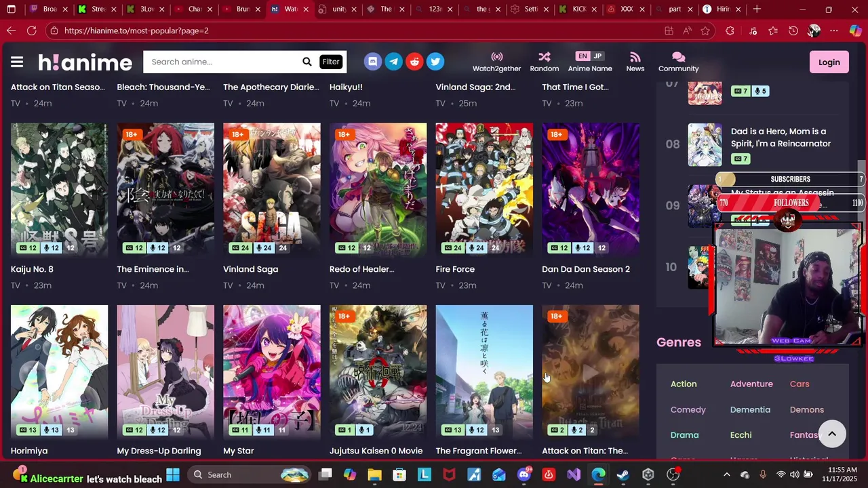Open the Telegram social link icon

[393, 62]
